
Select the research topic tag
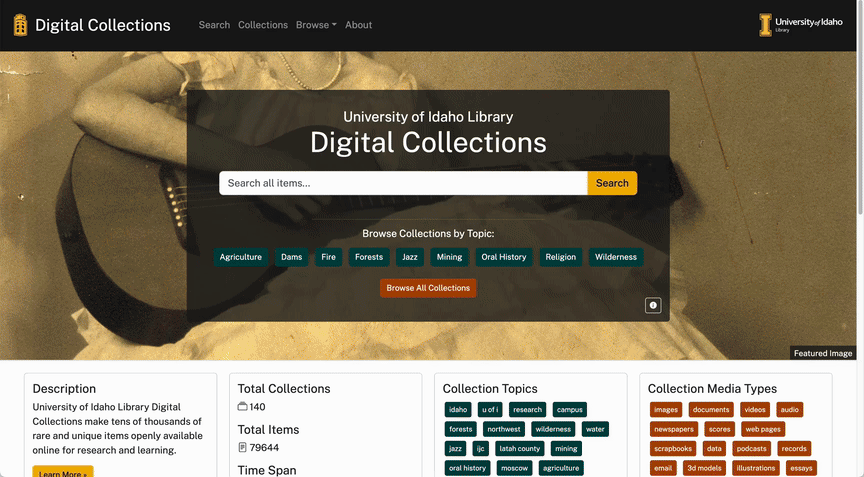527,410
